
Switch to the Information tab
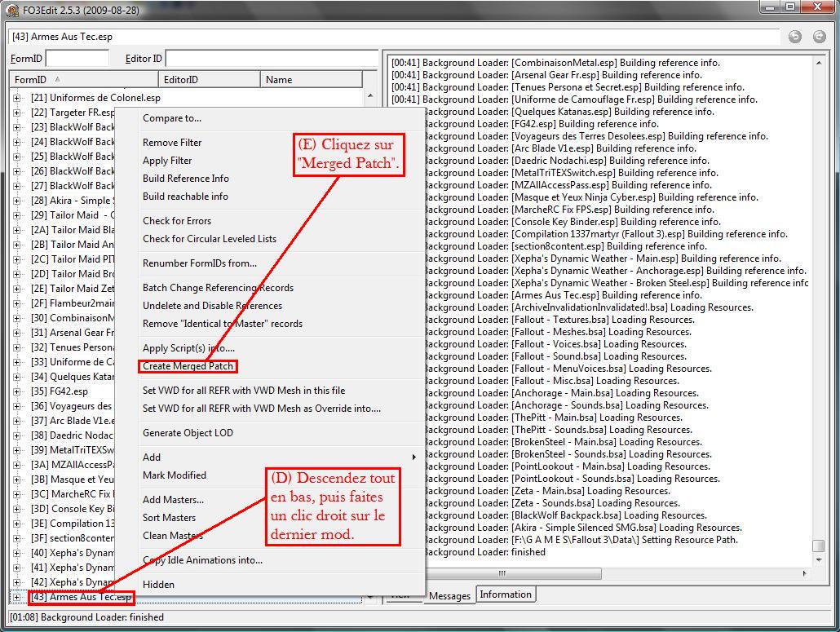(x=506, y=594)
